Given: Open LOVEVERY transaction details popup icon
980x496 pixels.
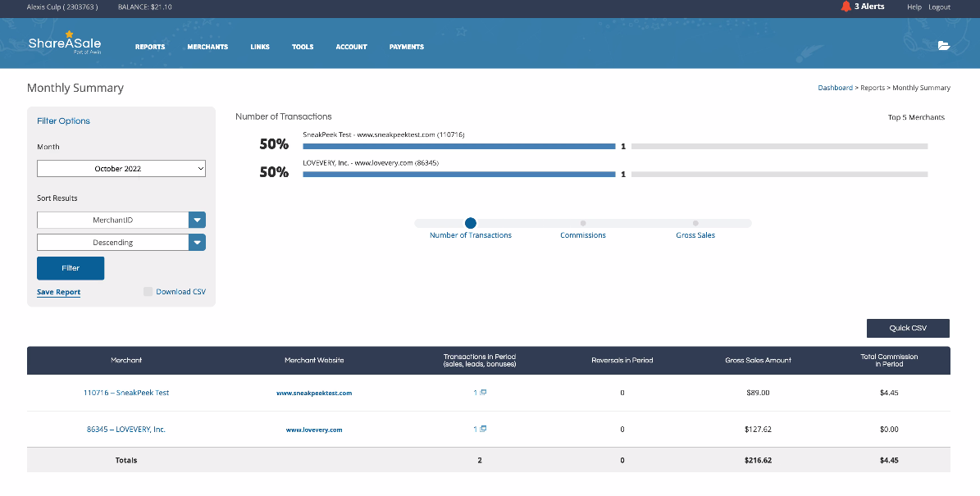Looking at the screenshot, I should coord(483,429).
